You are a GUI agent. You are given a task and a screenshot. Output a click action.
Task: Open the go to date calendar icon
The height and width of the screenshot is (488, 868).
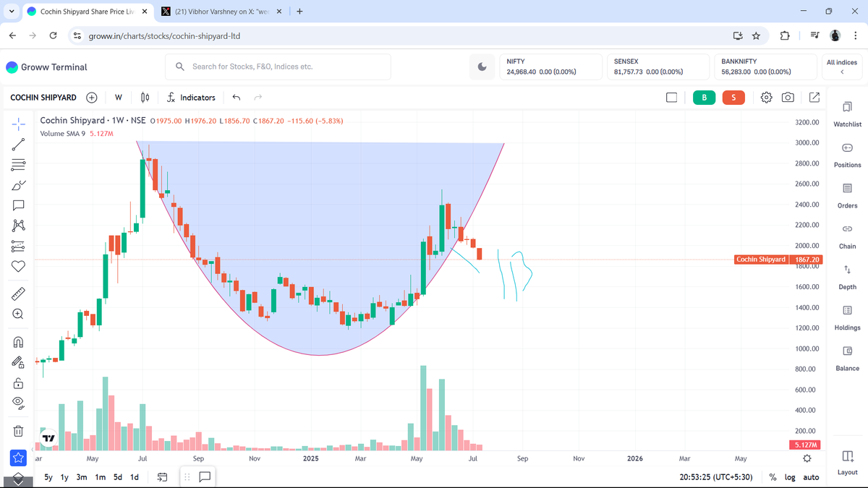162,477
